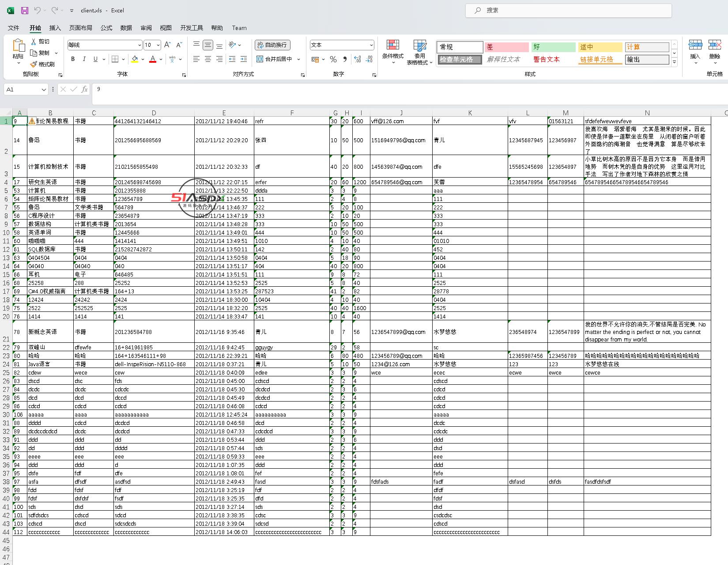This screenshot has width=728, height=565.
Task: Open borders dropdown arrow
Action: [123, 59]
